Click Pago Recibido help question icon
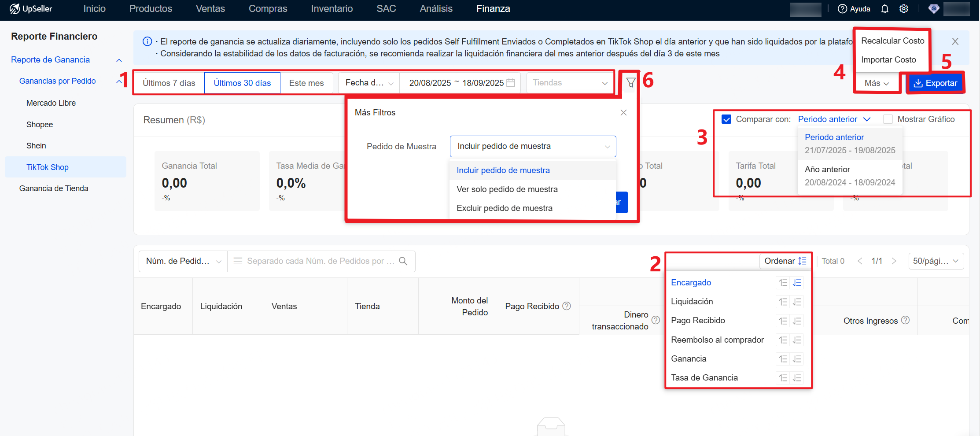Screen dimensions: 980x436 coord(567,306)
